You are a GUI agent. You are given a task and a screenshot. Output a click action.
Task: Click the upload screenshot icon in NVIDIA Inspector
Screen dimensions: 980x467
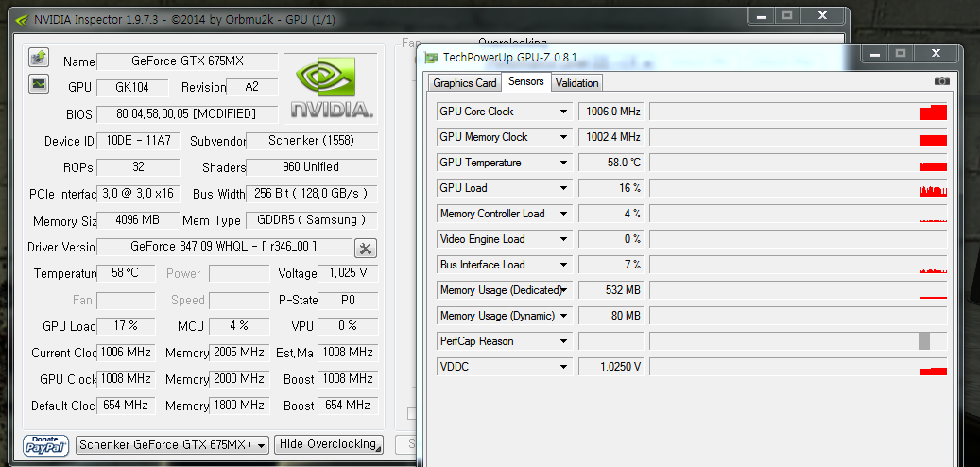(39, 58)
